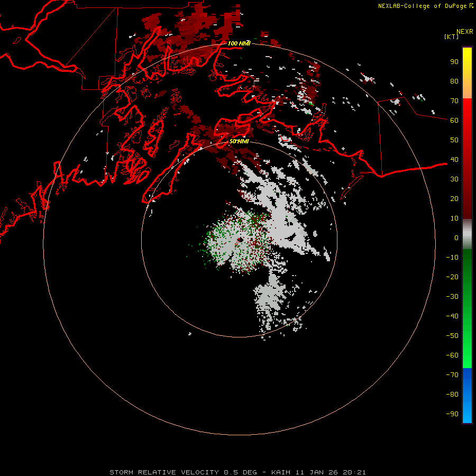Click the -30 value on the velocity scale

[452, 297]
